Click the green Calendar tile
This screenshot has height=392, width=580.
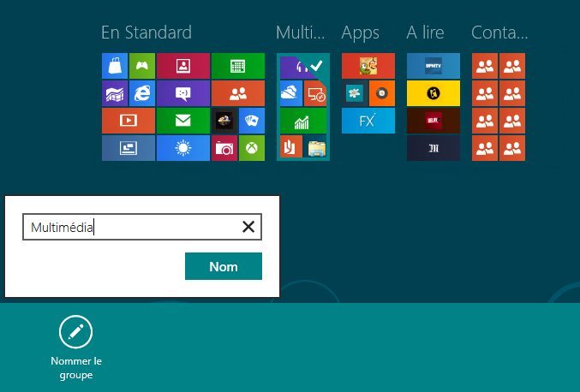237,65
